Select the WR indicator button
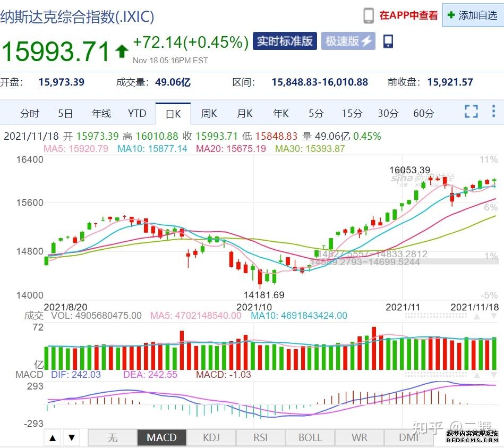The image size is (504, 448). pos(360,438)
